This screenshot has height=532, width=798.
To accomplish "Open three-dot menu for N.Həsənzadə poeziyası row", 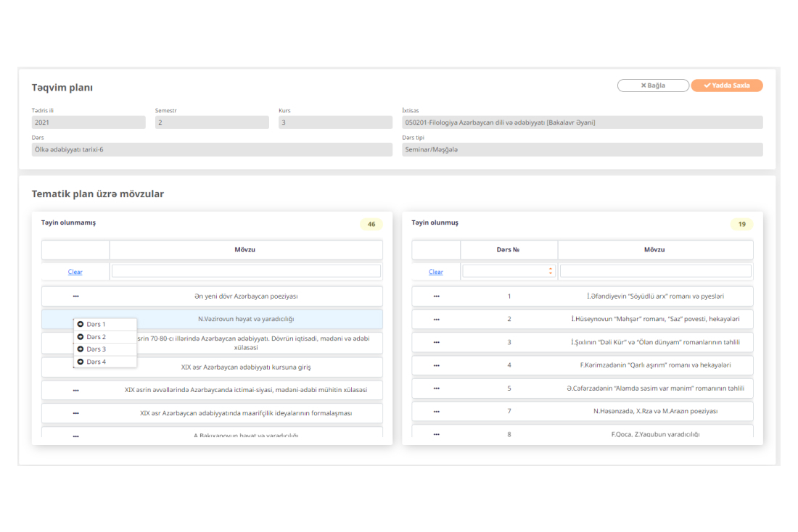I will coord(436,412).
